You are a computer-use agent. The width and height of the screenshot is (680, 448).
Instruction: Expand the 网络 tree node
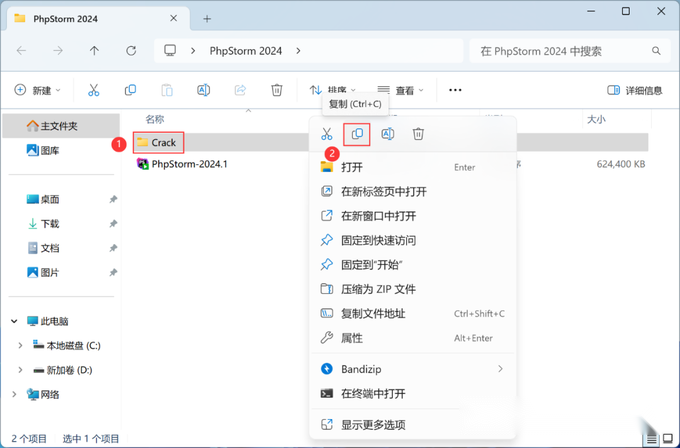tap(14, 394)
